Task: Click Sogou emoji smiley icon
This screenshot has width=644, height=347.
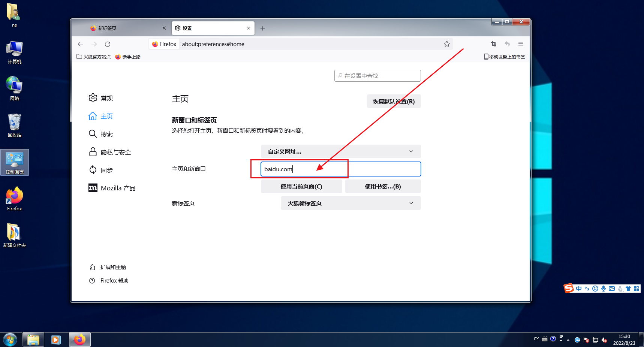Action: [595, 289]
